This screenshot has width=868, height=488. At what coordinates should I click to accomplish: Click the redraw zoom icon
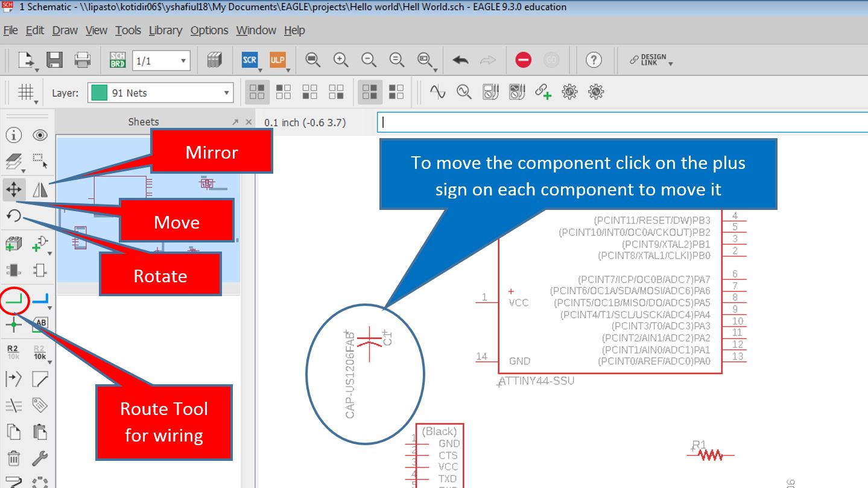coord(396,60)
